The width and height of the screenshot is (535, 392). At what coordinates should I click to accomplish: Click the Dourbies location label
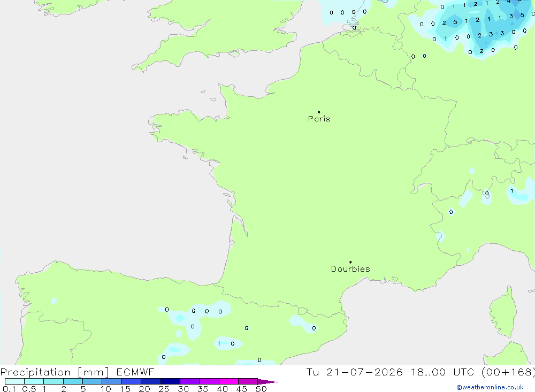(350, 269)
